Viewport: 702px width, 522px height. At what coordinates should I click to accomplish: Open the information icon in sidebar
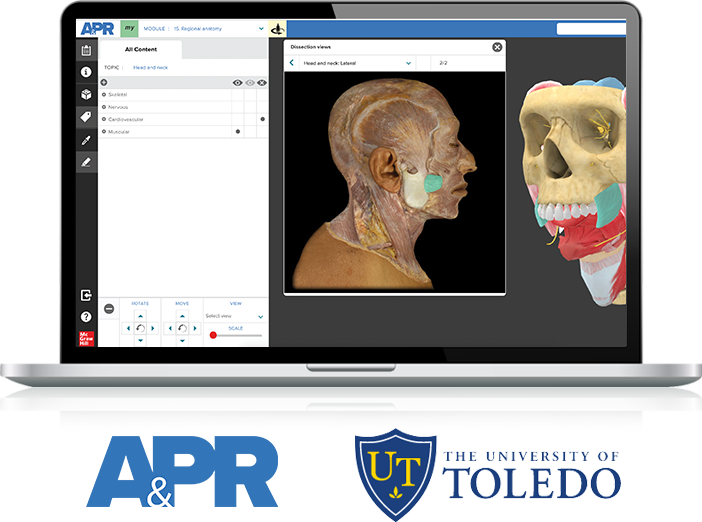86,72
